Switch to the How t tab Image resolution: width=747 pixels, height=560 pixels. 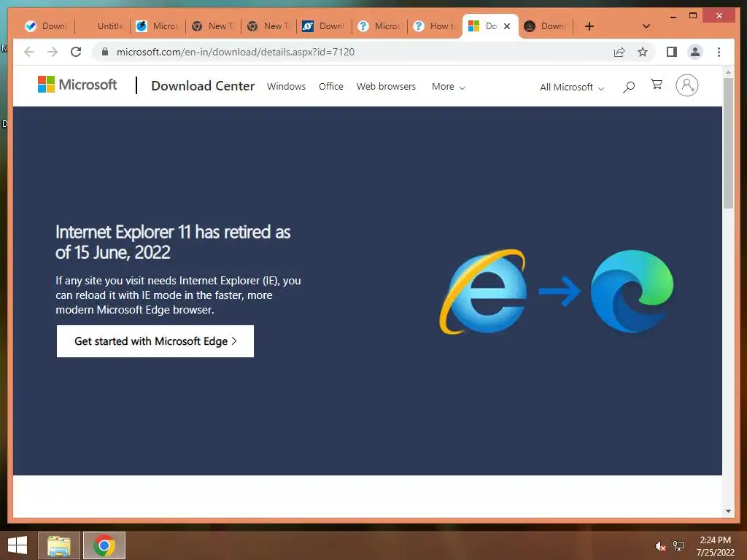(435, 26)
